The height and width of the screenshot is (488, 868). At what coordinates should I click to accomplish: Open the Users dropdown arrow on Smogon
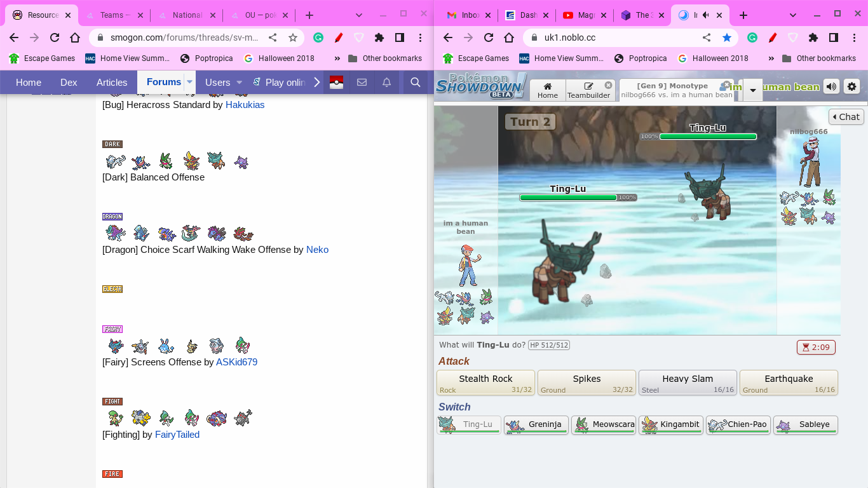tap(240, 82)
